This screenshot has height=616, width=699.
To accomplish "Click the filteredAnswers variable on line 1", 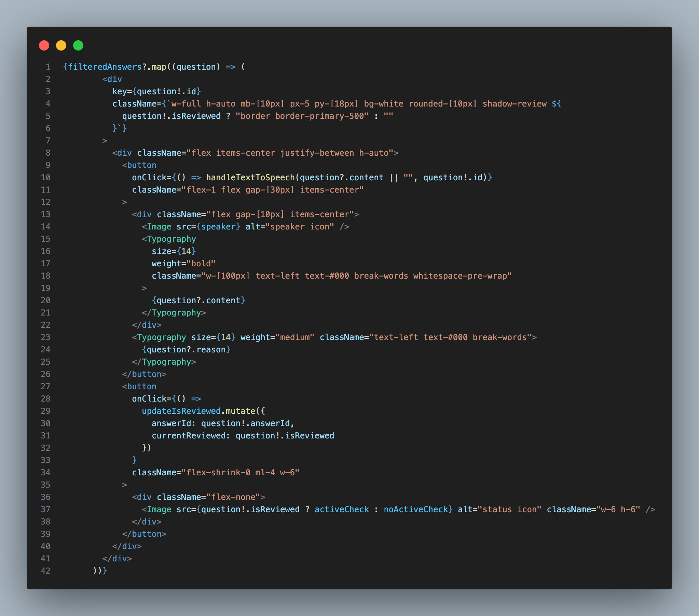I will pos(105,67).
